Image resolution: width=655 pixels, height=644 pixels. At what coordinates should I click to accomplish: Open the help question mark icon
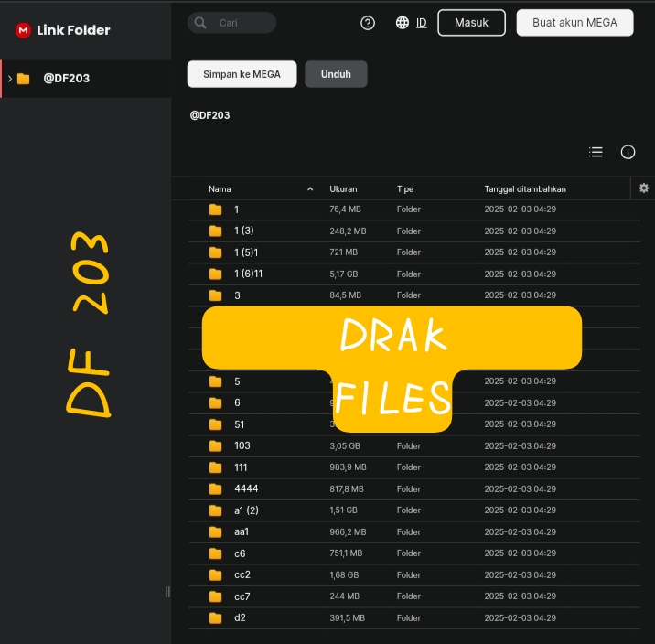click(x=368, y=23)
